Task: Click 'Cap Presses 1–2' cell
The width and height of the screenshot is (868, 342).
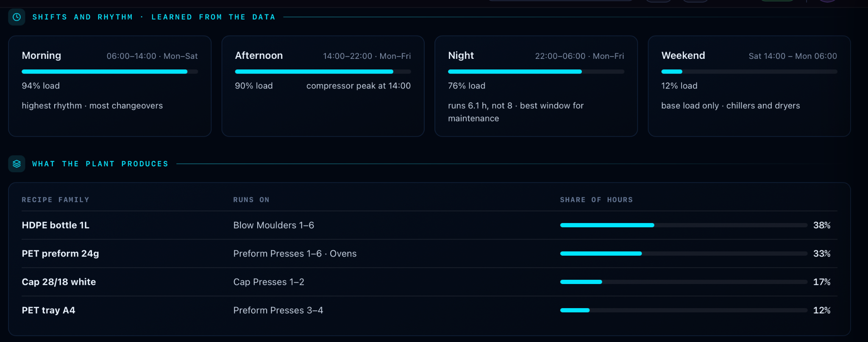Action: [x=269, y=282]
